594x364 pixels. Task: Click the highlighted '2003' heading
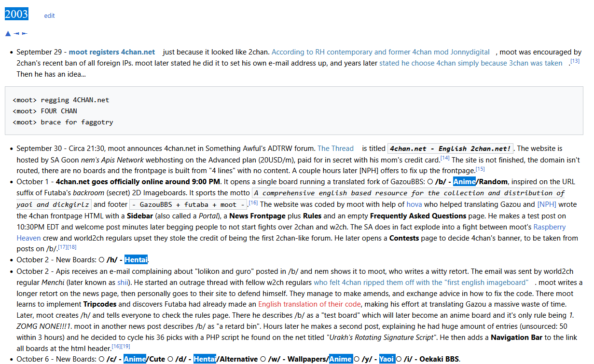(17, 14)
